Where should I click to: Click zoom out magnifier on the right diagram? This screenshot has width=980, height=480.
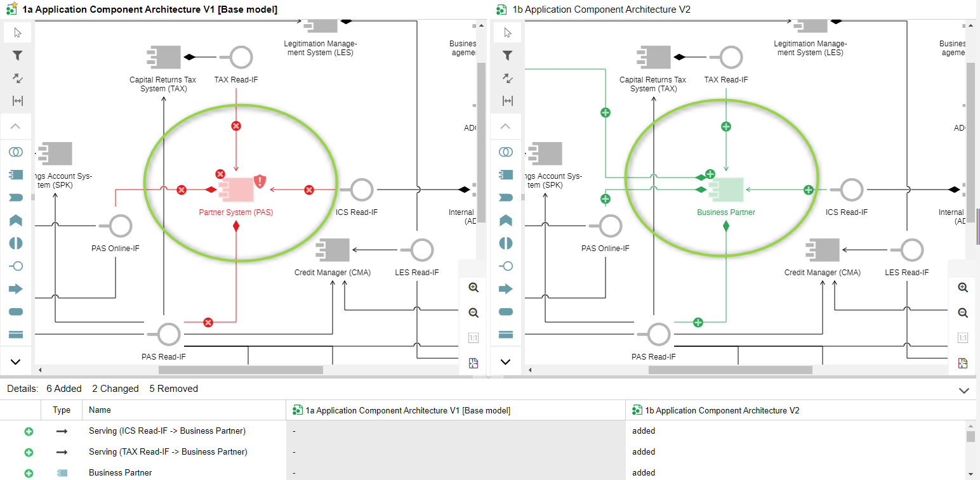[x=963, y=313]
